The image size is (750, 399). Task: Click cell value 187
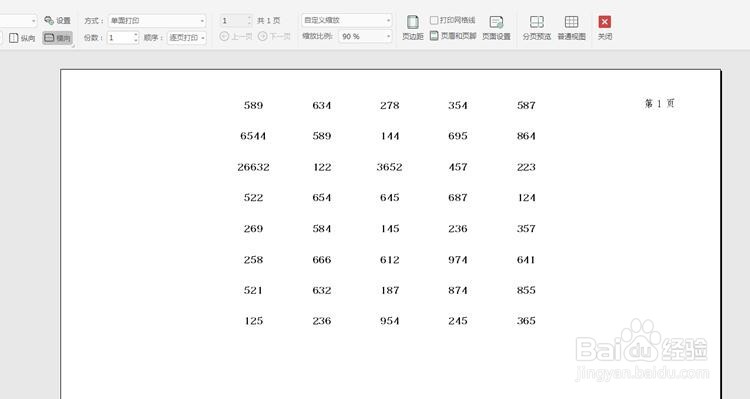390,290
